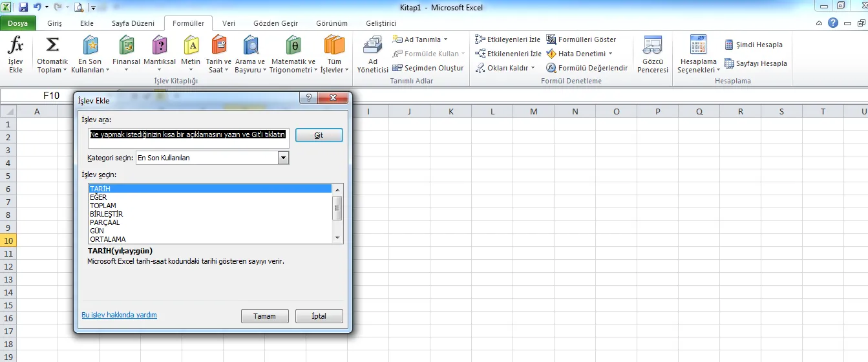Open the Metin functions book icon
The image size is (868, 362).
[191, 47]
